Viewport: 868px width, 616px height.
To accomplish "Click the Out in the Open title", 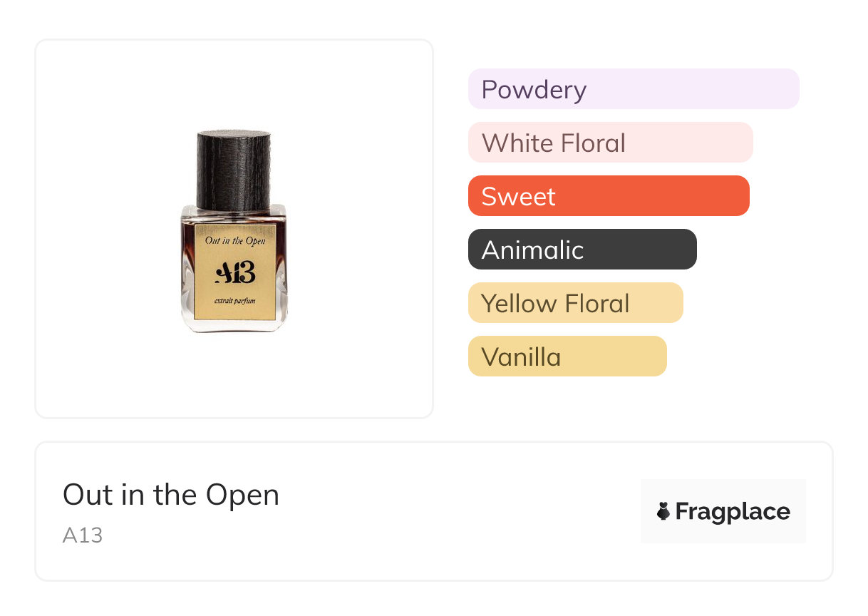I will click(171, 495).
